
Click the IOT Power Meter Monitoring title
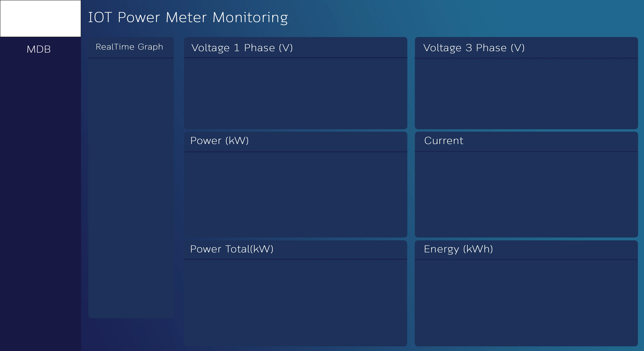point(188,17)
